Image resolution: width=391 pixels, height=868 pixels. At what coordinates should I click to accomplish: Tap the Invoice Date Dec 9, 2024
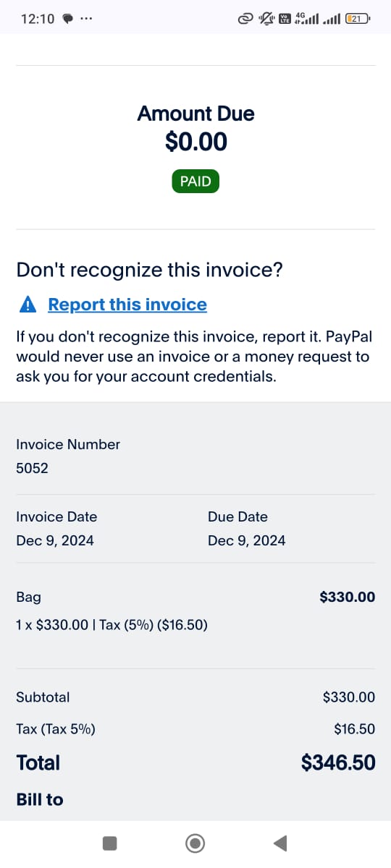(55, 540)
